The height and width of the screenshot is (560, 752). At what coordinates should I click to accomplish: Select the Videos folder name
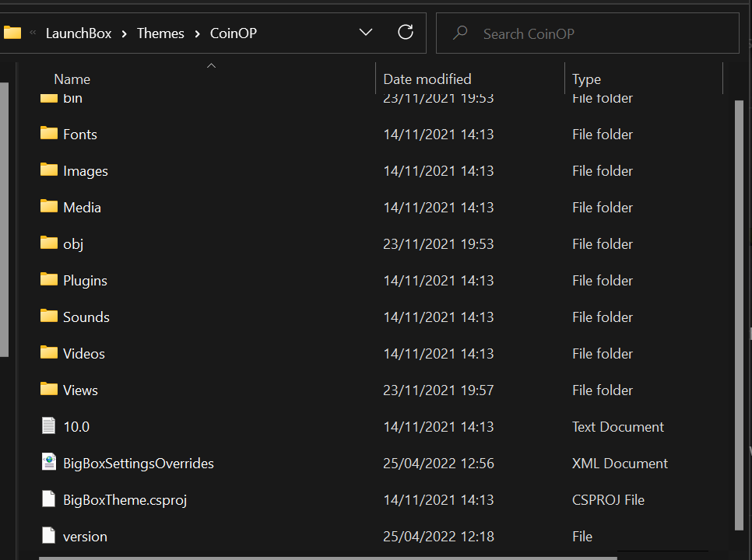click(x=84, y=354)
